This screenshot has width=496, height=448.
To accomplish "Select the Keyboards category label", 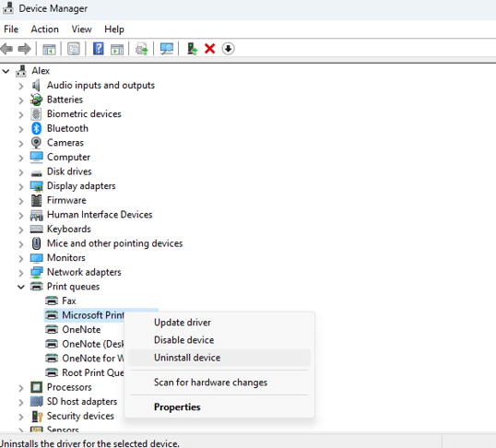I will tap(68, 229).
